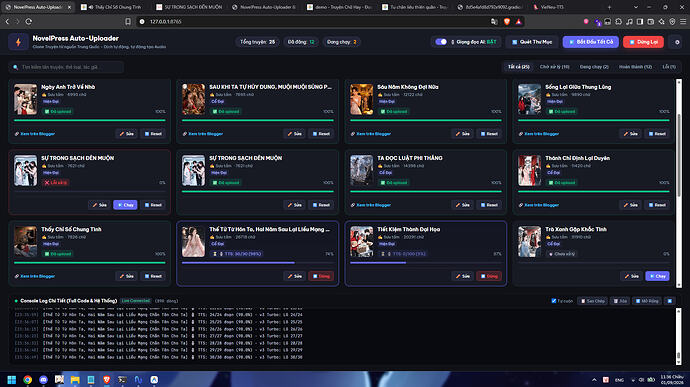Click the Thế Tử Từ Hôn Ta progress bar
690x387 pixels.
point(258,263)
